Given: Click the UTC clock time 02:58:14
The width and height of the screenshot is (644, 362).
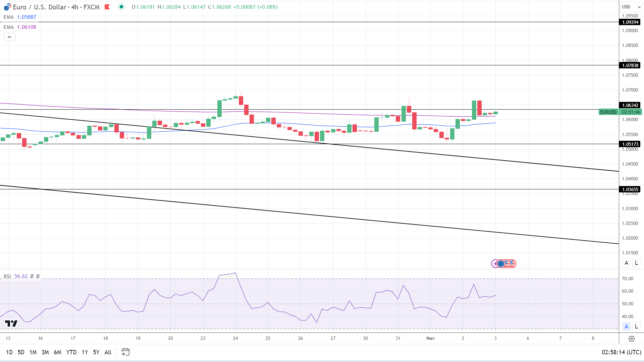Looking at the screenshot, I should [x=621, y=352].
